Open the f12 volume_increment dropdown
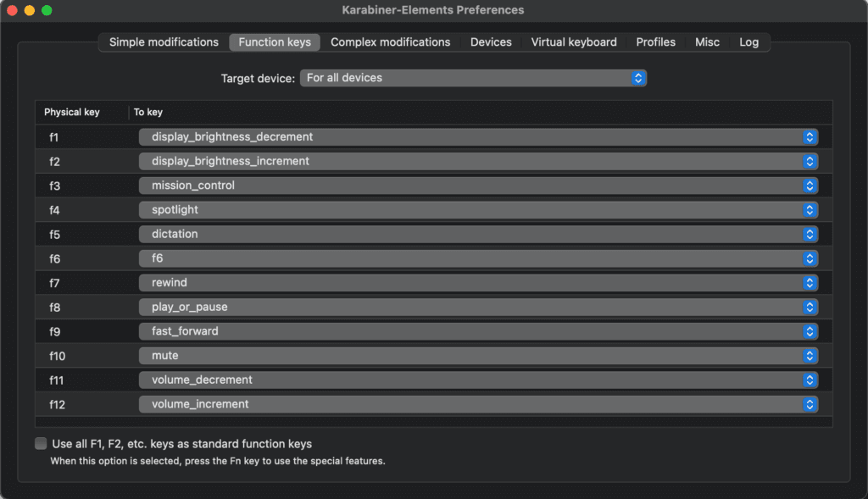 (478, 404)
